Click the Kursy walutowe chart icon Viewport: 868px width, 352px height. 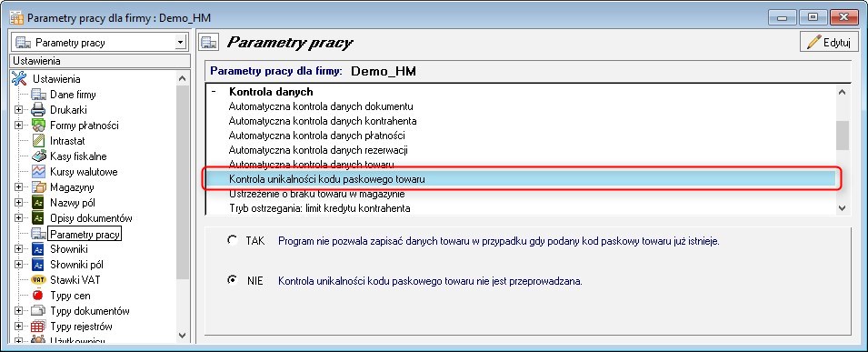(39, 172)
